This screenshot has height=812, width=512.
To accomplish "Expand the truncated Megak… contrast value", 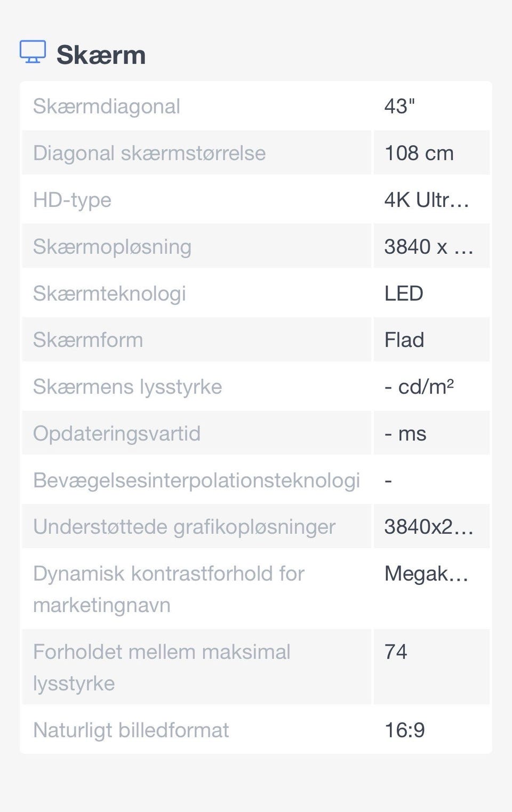I will (x=426, y=574).
